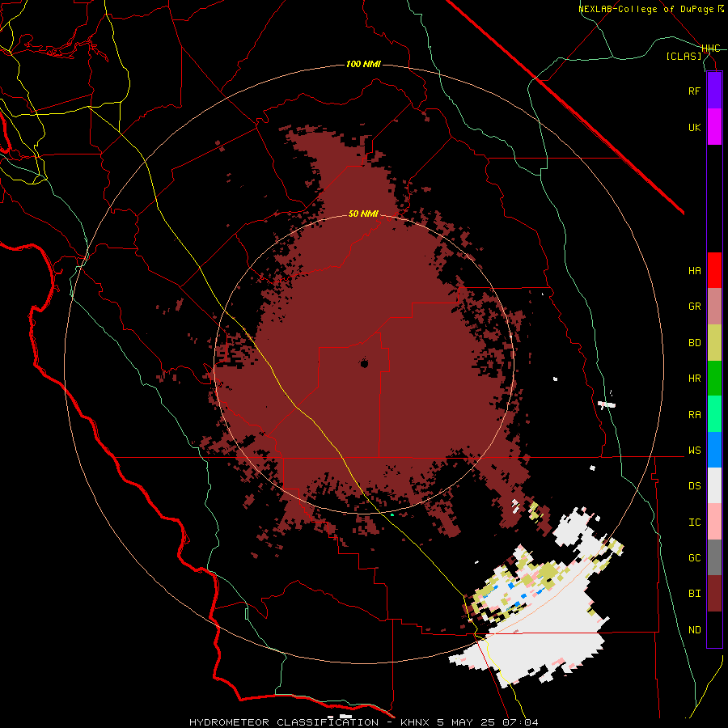Click the '[CLAS]' units label
This screenshot has width=728, height=728.
coord(684,56)
